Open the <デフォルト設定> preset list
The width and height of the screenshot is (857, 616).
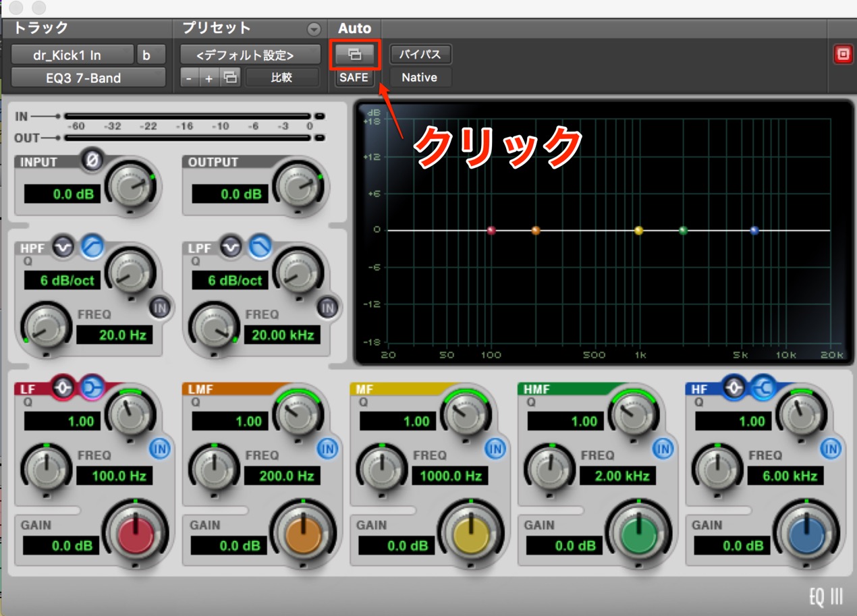click(250, 55)
